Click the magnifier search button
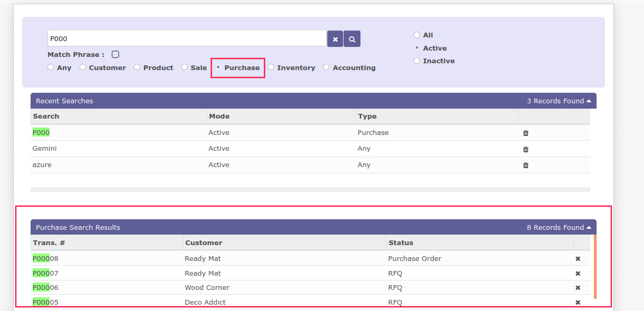The height and width of the screenshot is (311, 644). [x=352, y=39]
